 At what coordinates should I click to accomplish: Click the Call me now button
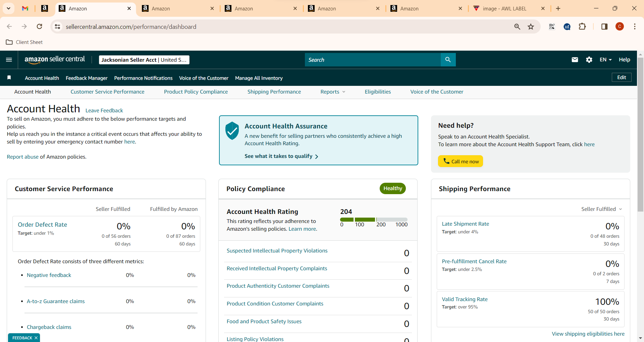[x=461, y=161]
